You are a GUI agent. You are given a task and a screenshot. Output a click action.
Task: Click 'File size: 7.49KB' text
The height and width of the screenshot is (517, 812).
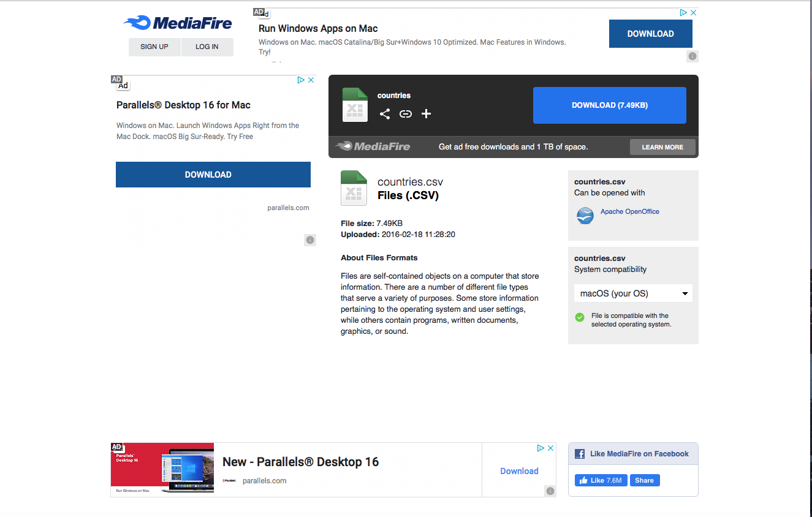pos(371,224)
